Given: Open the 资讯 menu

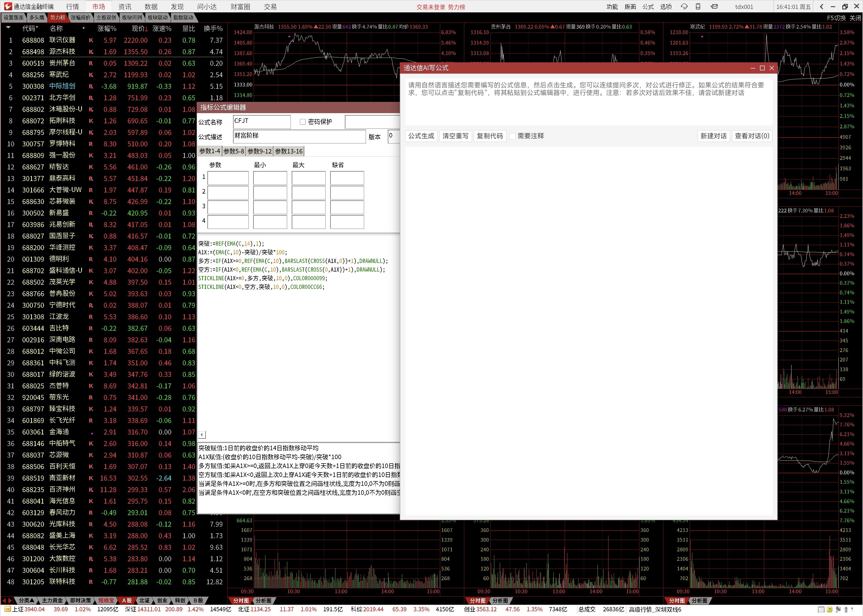Looking at the screenshot, I should click(125, 7).
